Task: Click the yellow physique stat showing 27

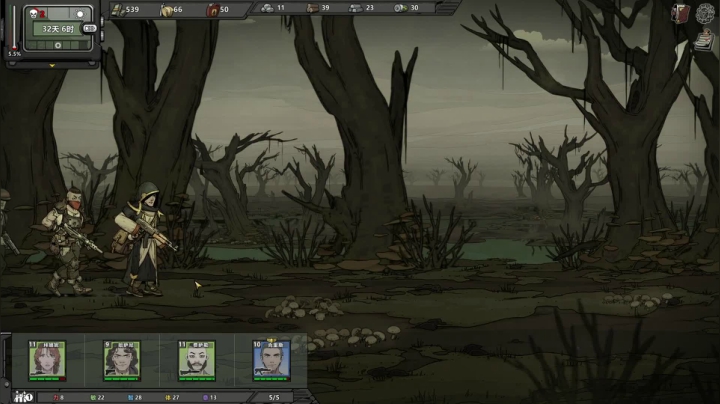Action: point(172,398)
